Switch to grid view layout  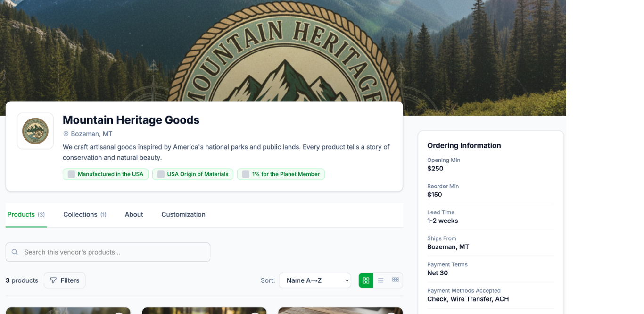[366, 280]
